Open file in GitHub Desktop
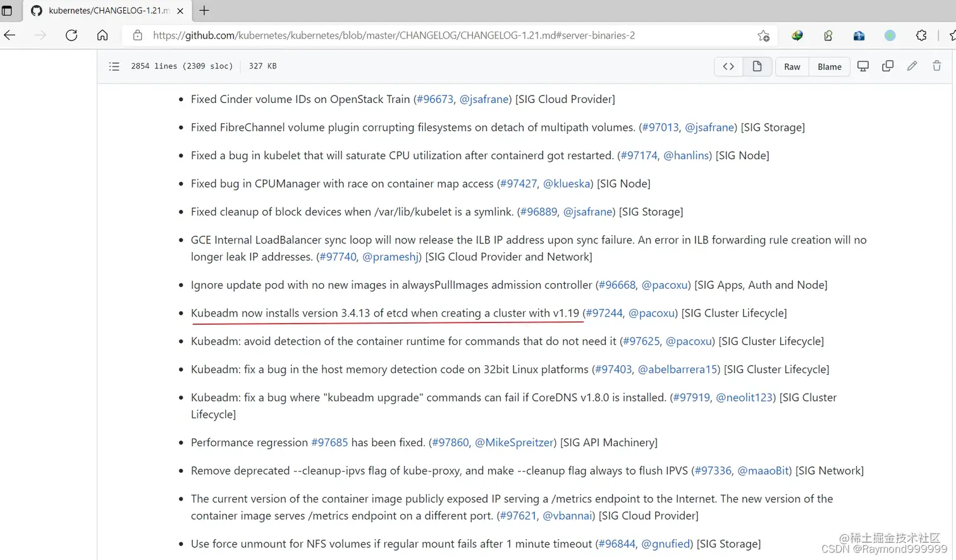Screen dimensions: 956x560 coord(863,66)
